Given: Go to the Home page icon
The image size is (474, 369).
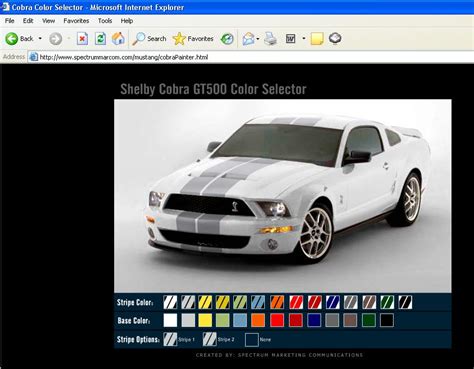Looking at the screenshot, I should (118, 39).
